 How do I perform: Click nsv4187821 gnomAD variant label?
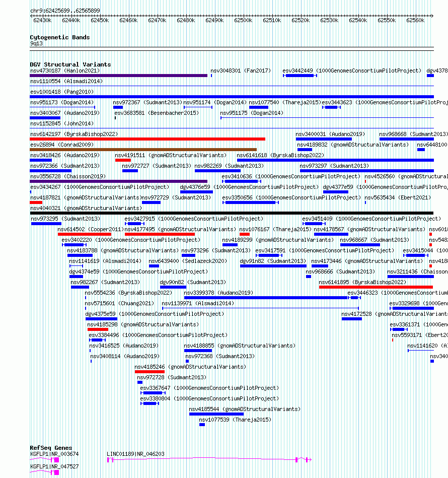(x=86, y=197)
